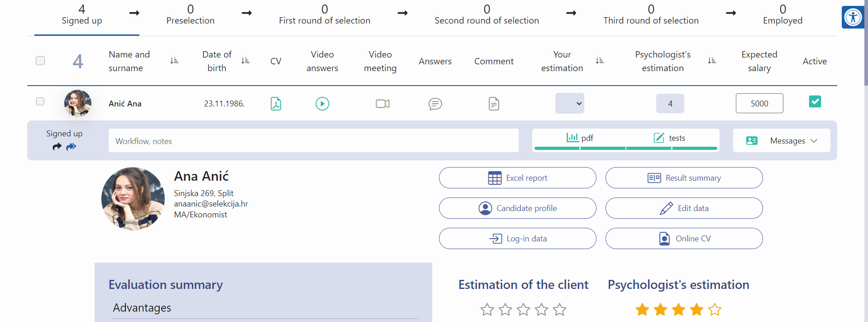The height and width of the screenshot is (322, 868).
Task: Switch to the Preselection stage tab
Action: click(190, 15)
